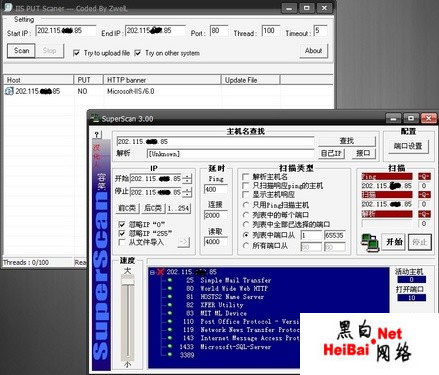This screenshot has height=375, width=439.
Task: Click the -Q- button next to 扫描 bar
Action: click(424, 195)
